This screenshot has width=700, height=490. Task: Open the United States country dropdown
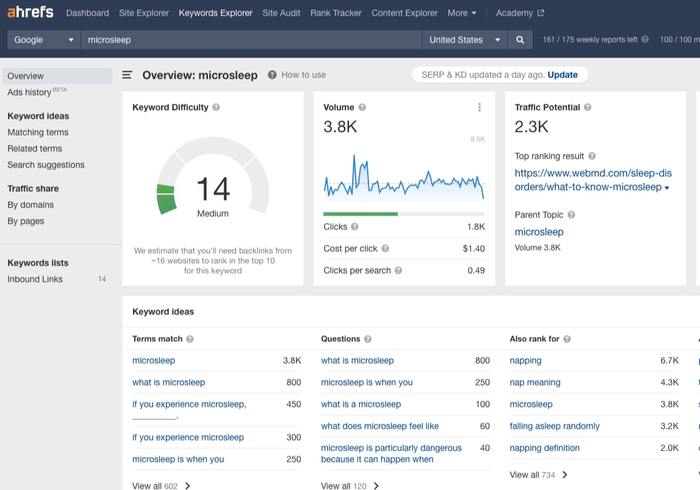coord(465,40)
